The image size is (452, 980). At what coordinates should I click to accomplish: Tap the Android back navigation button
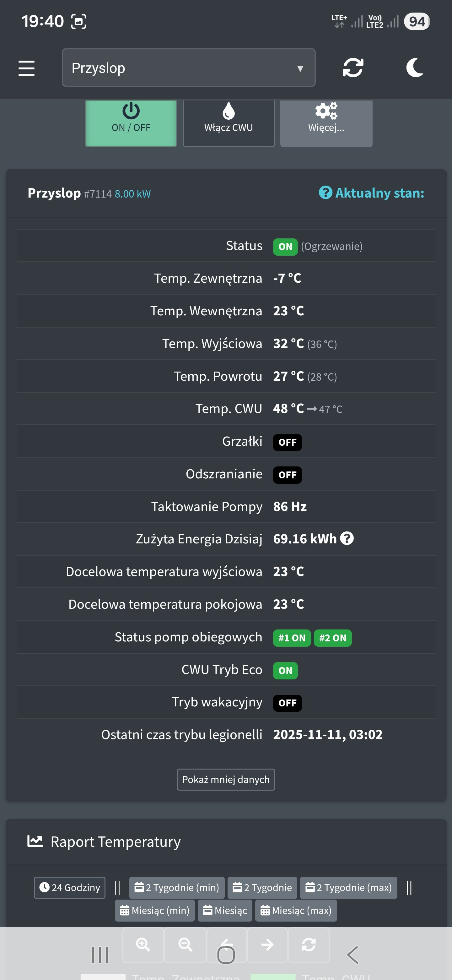(353, 955)
